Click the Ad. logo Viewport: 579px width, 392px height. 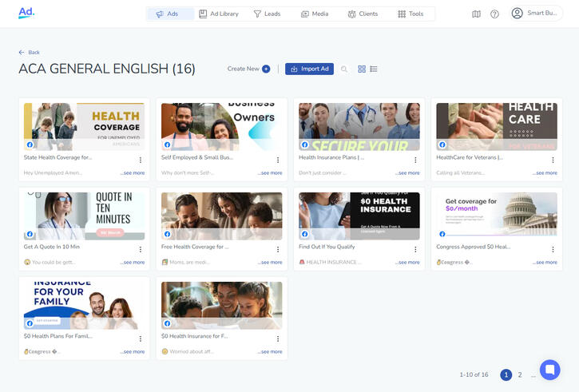click(26, 13)
